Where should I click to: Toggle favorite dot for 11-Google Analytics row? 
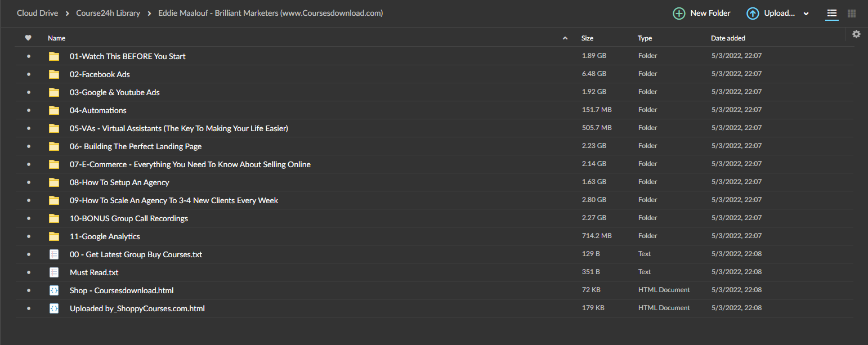29,236
